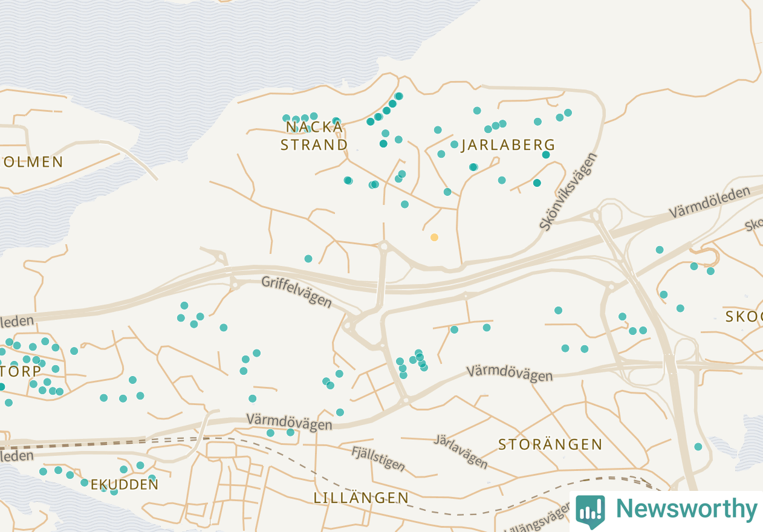
Task: Click the NACKA STRAND area label
Action: pyautogui.click(x=314, y=136)
